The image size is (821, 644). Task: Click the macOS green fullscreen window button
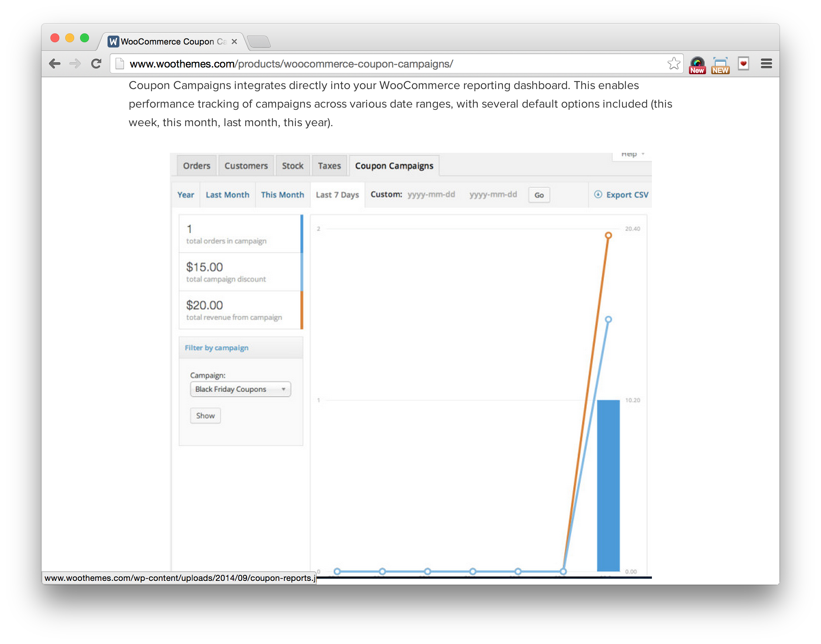[85, 38]
